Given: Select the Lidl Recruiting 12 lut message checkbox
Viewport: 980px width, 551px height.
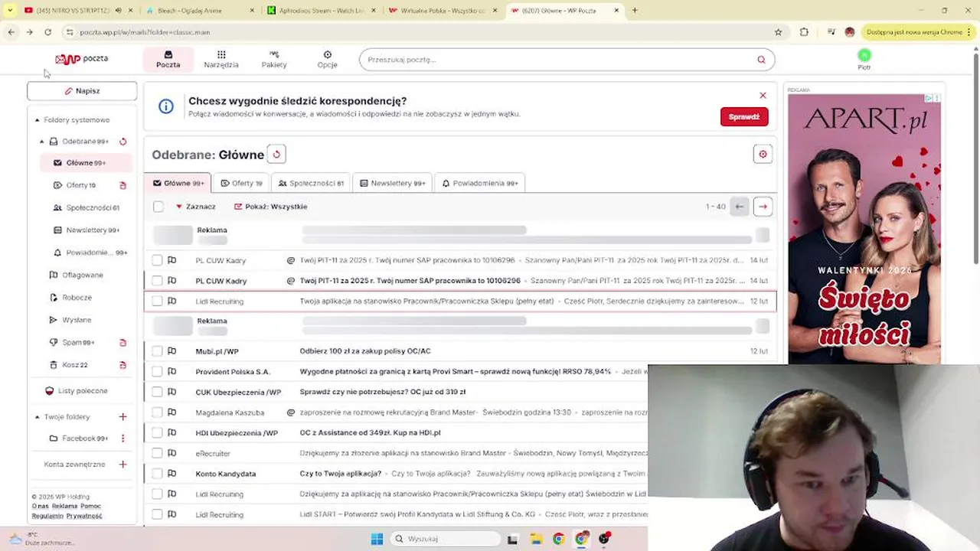Looking at the screenshot, I should coord(157,302).
